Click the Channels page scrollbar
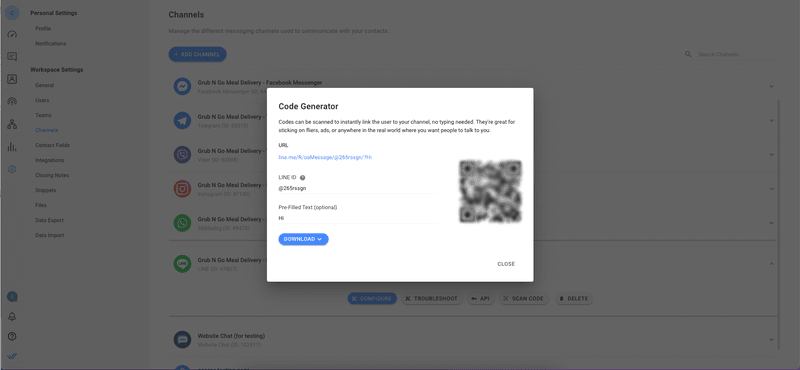Screen dimensions: 800x370 pyautogui.click(x=779, y=225)
